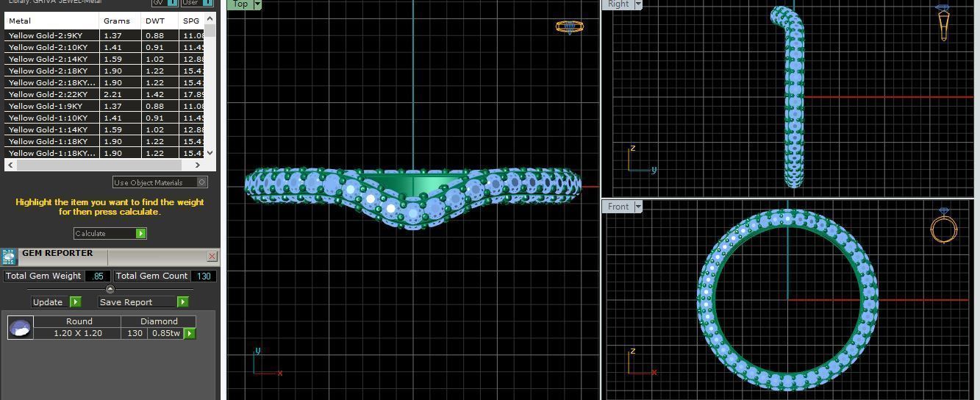
Task: Click the 0.85tw weight cell
Action: [165, 333]
